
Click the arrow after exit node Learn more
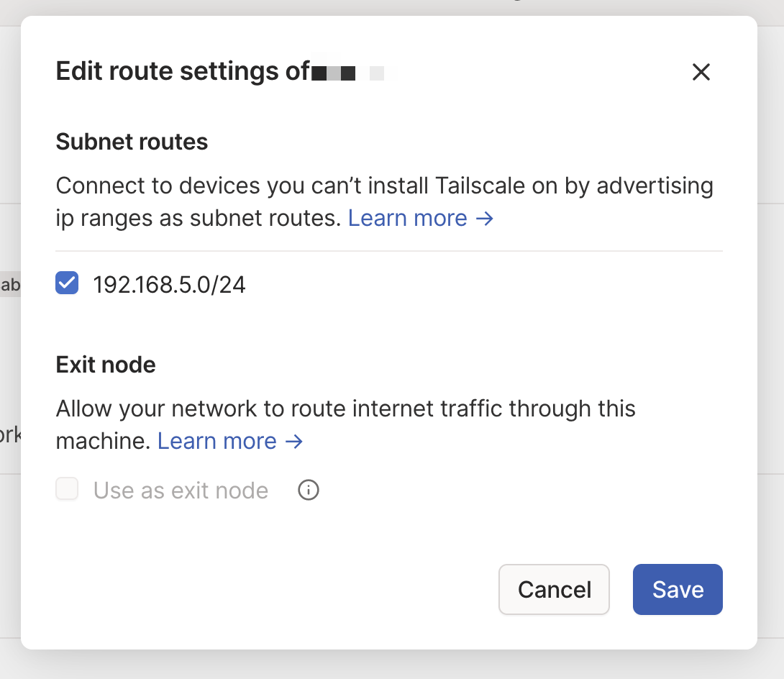[294, 441]
